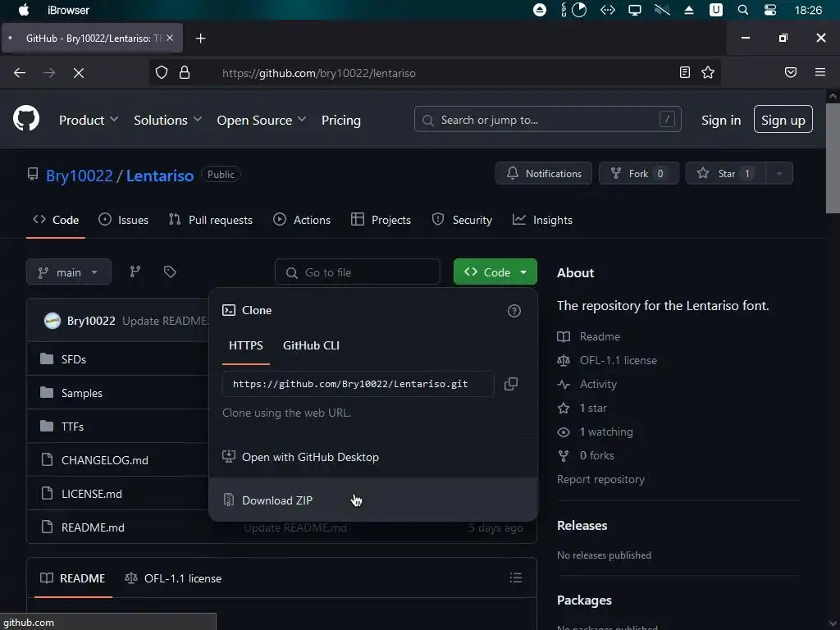Open the main branch selector
Screen dimensions: 840x630
[x=69, y=272]
